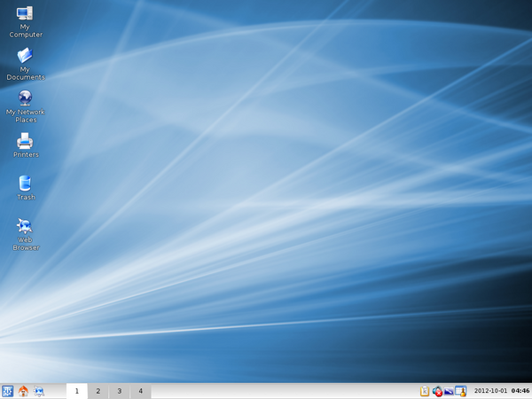The width and height of the screenshot is (532, 399).
Task: Click the 04:46 clock in the panel
Action: 520,391
